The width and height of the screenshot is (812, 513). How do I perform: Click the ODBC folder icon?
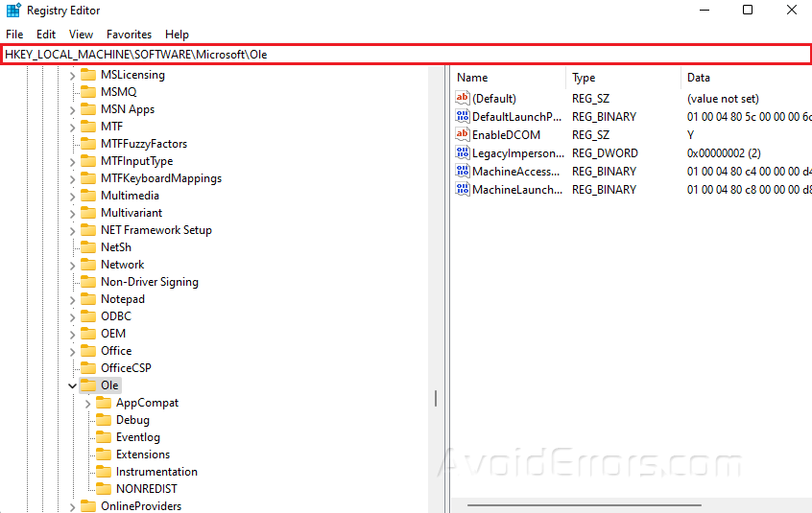(x=88, y=316)
